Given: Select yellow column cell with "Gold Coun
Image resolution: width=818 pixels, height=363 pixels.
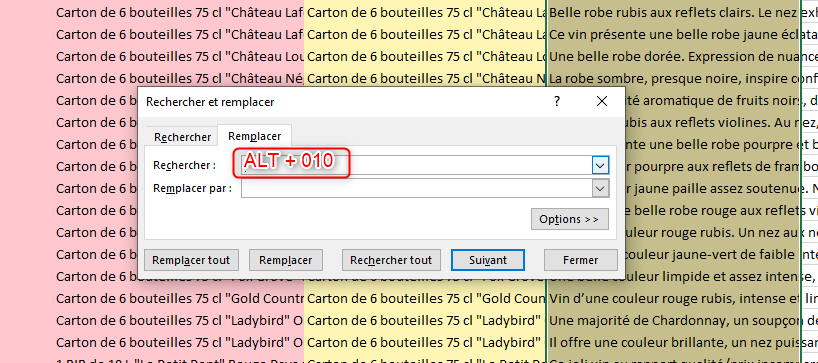Looking at the screenshot, I should click(425, 298).
